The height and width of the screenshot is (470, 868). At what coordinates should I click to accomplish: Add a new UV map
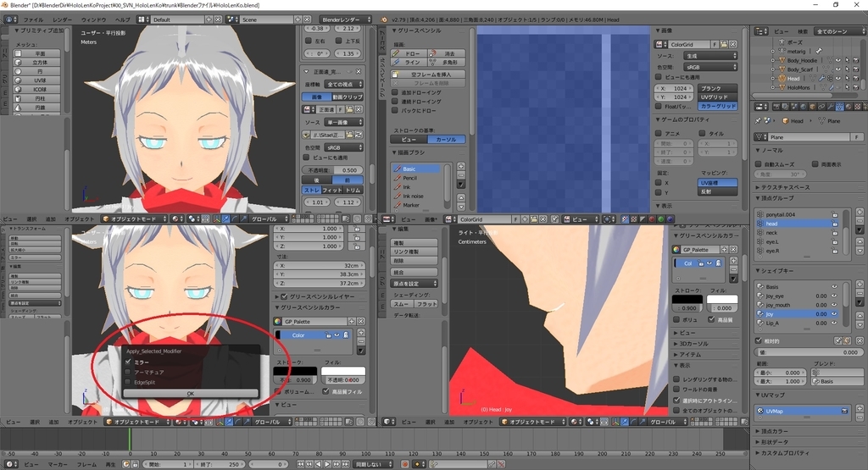860,409
